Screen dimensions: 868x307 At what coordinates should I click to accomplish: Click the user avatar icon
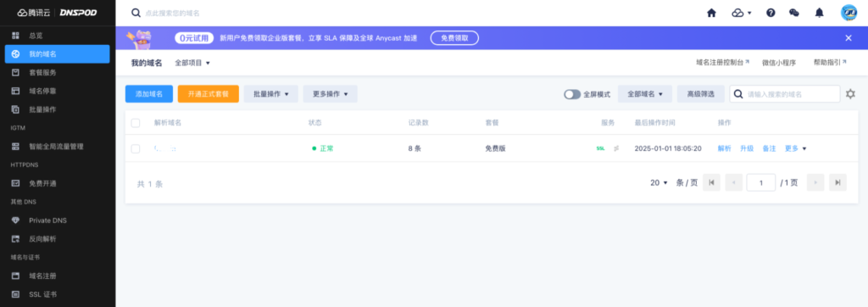(849, 13)
